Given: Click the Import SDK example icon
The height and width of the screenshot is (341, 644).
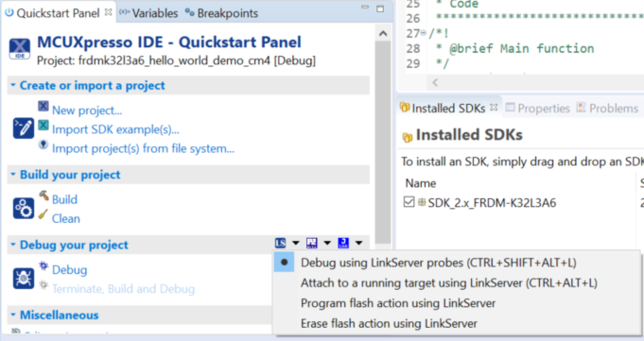Looking at the screenshot, I should (x=44, y=125).
